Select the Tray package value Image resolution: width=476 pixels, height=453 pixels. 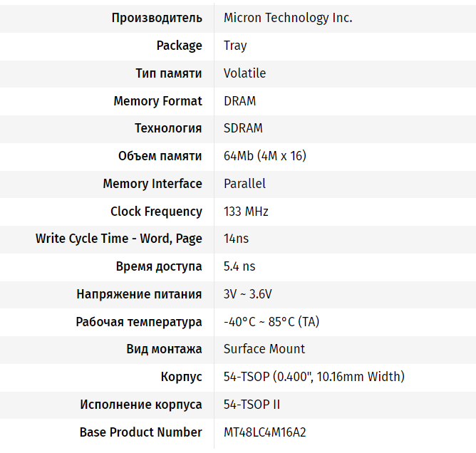[235, 46]
